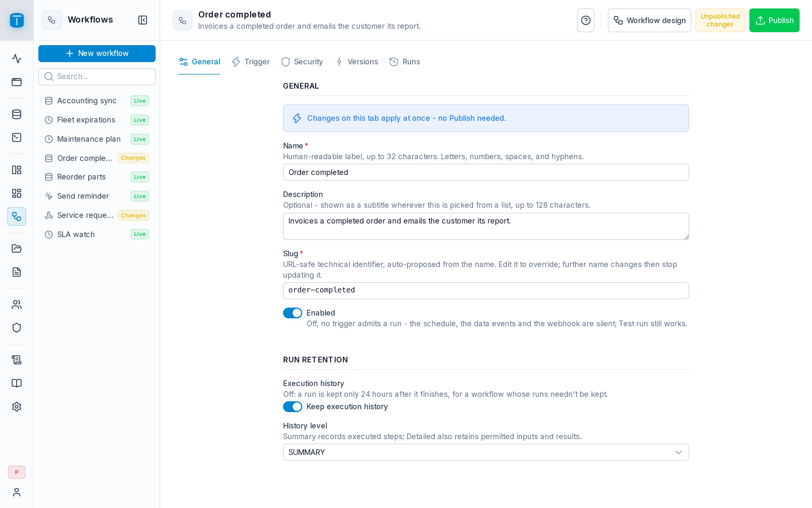The image size is (812, 508).
Task: Open the book documentation icon in the sidebar
Action: point(17,383)
